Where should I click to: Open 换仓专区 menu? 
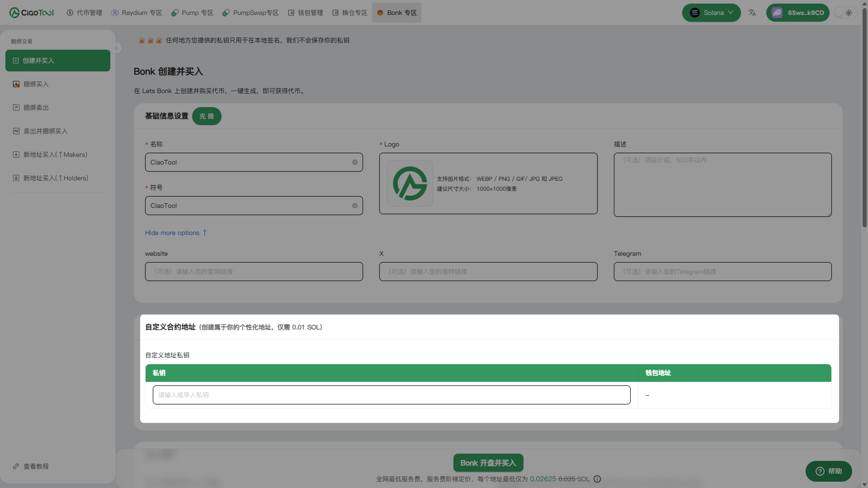point(350,13)
